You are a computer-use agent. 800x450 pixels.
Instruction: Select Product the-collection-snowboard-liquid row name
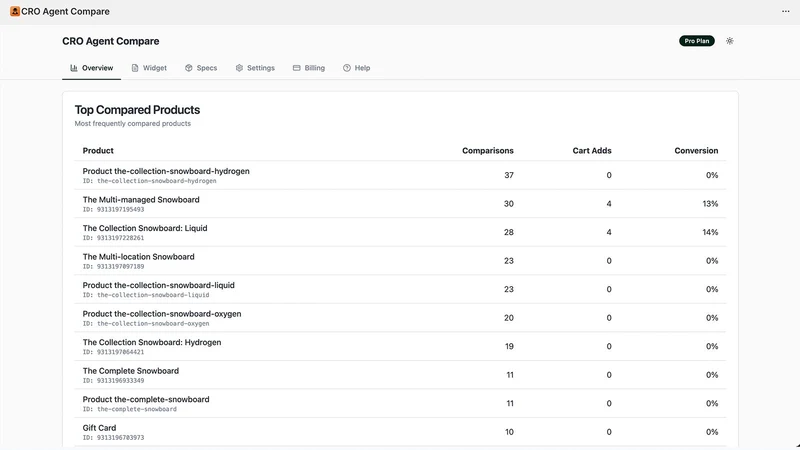[x=159, y=285]
